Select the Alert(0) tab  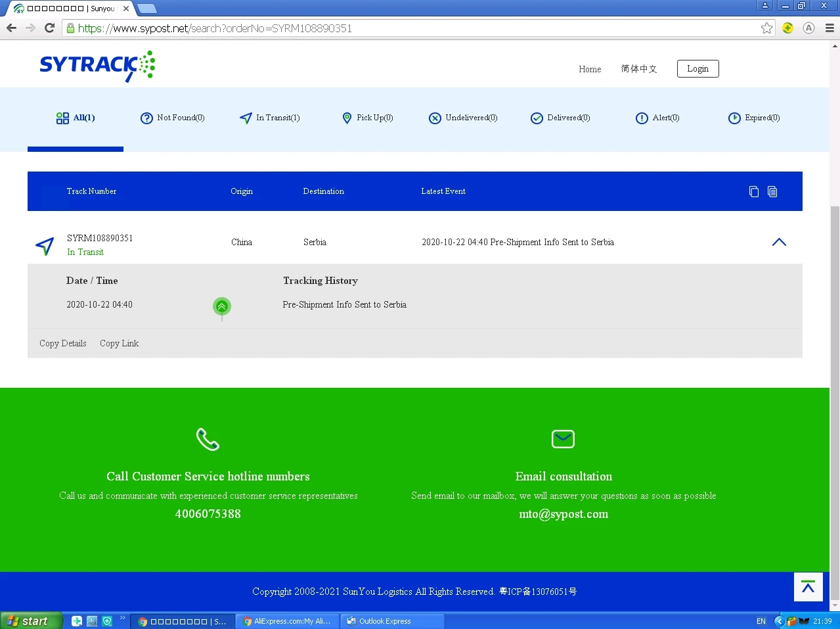point(657,118)
